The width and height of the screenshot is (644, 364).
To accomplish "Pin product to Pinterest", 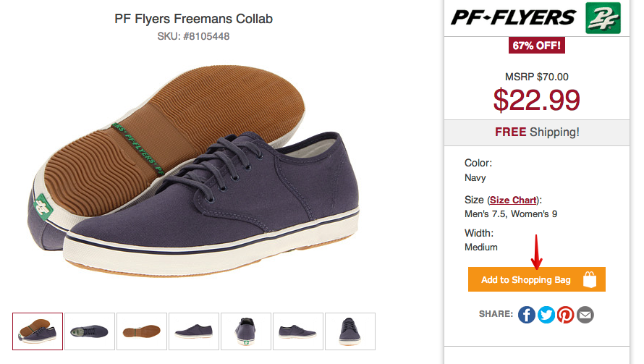I will pos(566,315).
